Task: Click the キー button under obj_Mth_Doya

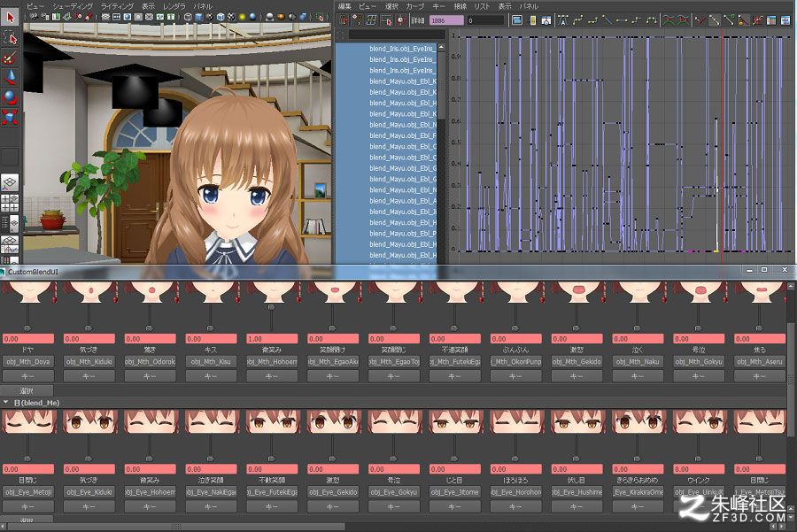Action: click(x=28, y=376)
